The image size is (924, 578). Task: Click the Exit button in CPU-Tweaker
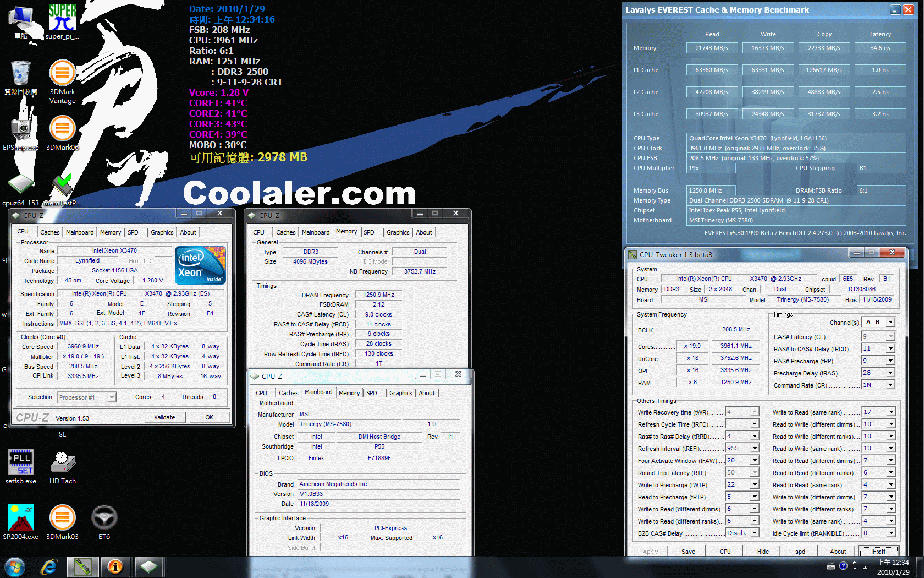[879, 551]
